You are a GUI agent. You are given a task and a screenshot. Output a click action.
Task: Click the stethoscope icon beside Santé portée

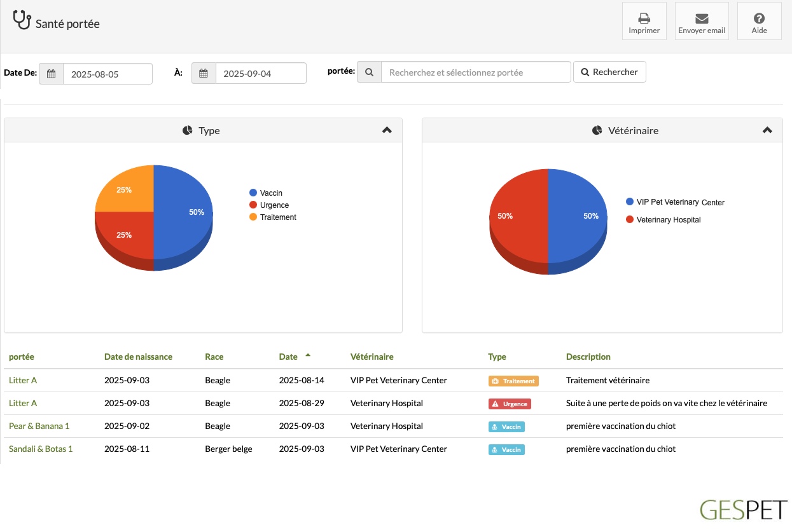[x=22, y=20]
